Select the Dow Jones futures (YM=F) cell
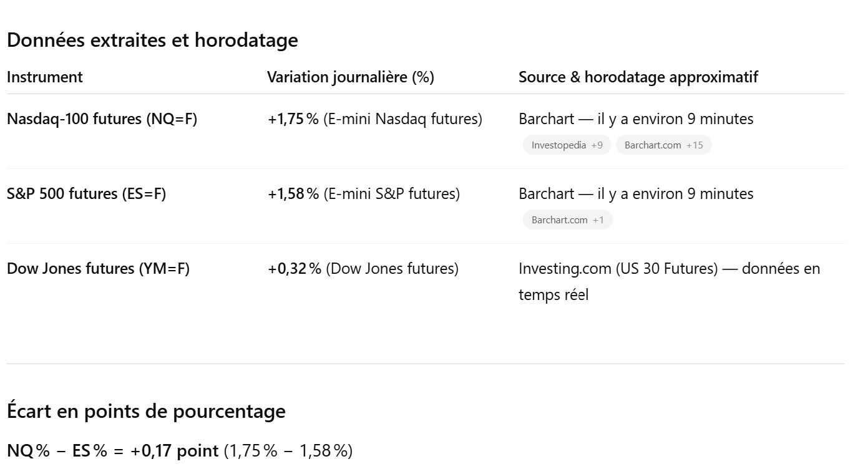Image resolution: width=868 pixels, height=469 pixels. coord(98,269)
